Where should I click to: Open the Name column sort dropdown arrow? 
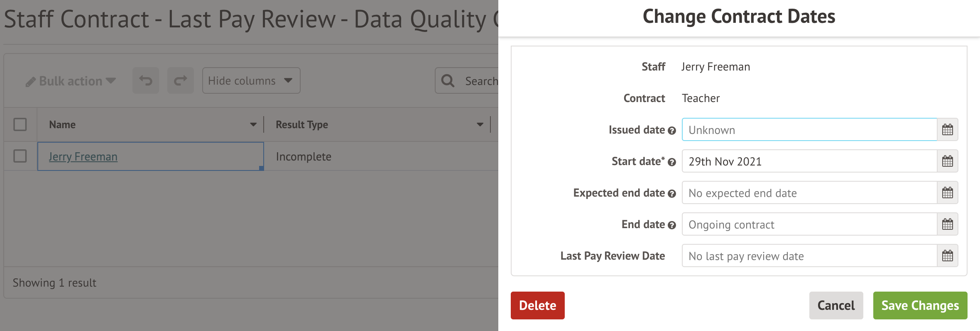(x=253, y=124)
